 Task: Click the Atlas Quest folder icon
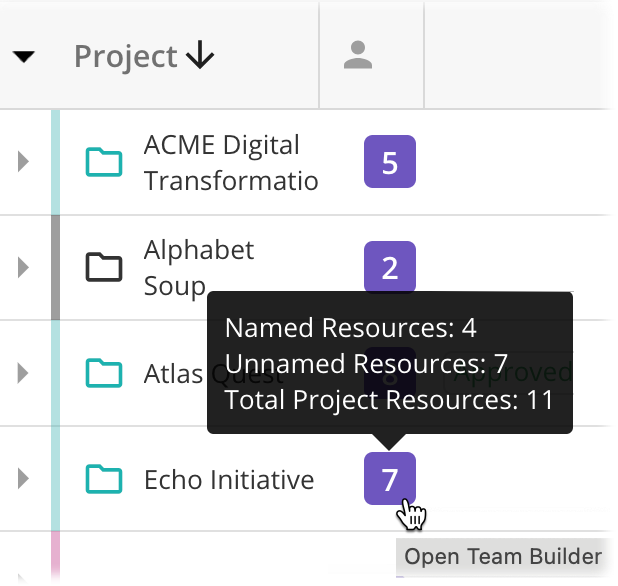pos(103,373)
